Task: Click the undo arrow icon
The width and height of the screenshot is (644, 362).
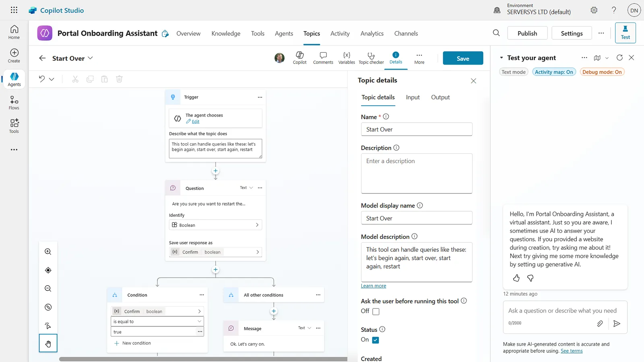Action: pos(42,79)
